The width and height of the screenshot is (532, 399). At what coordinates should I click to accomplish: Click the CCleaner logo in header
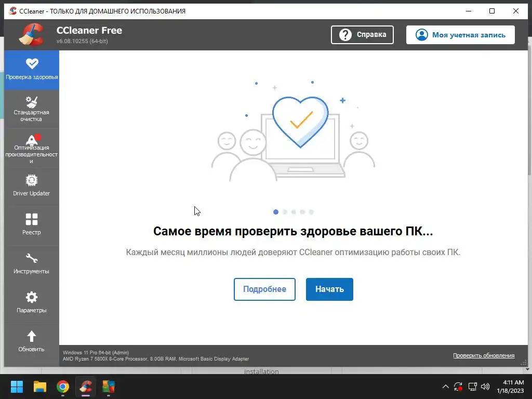tap(32, 35)
